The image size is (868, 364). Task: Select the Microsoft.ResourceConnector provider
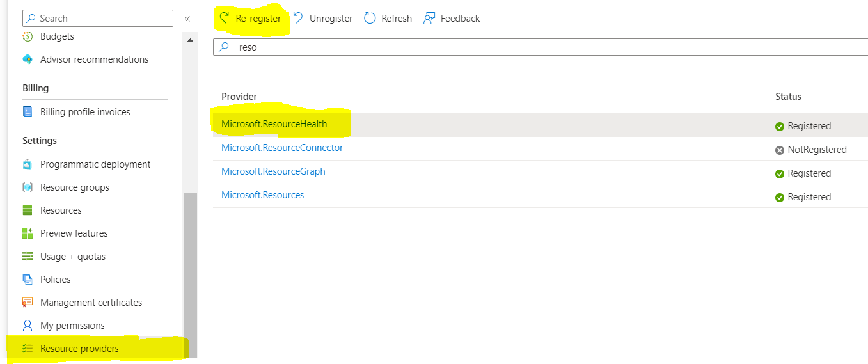click(x=282, y=148)
